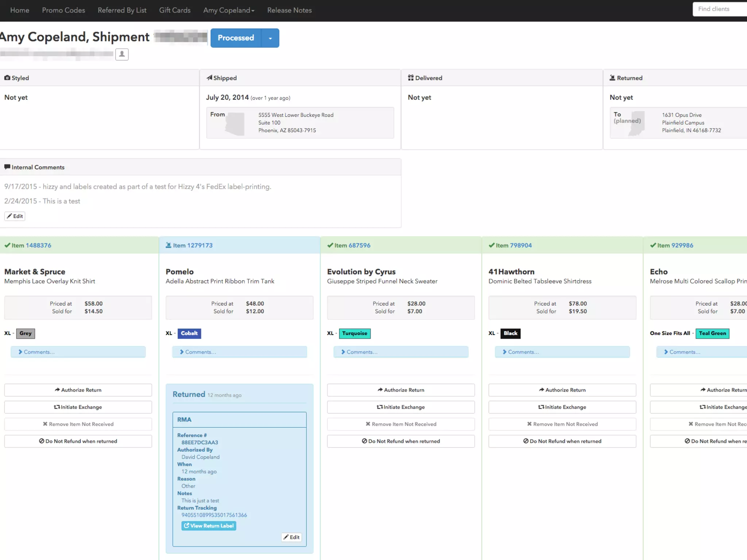Open the Promo Codes page

point(63,10)
